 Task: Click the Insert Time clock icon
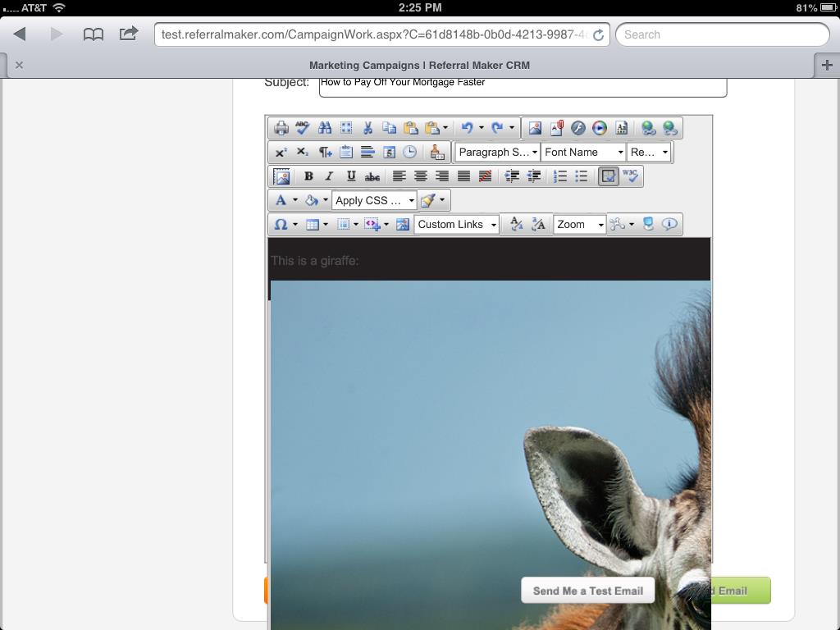(x=410, y=152)
